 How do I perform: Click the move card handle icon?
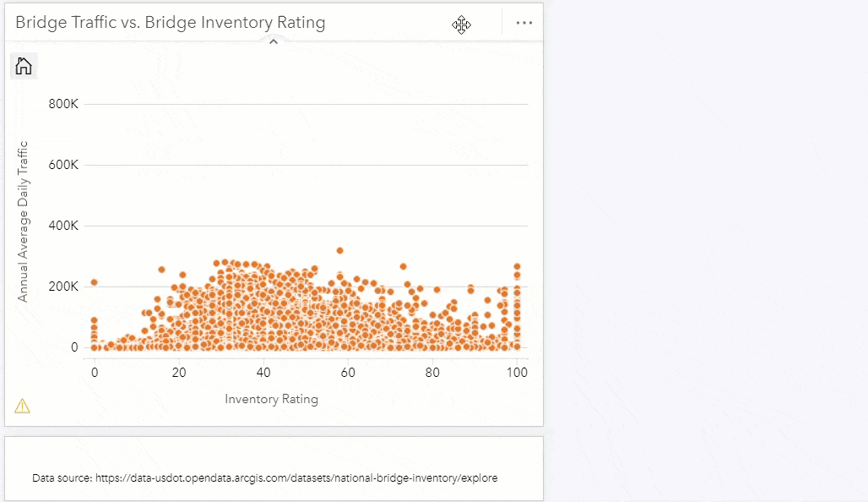point(461,25)
